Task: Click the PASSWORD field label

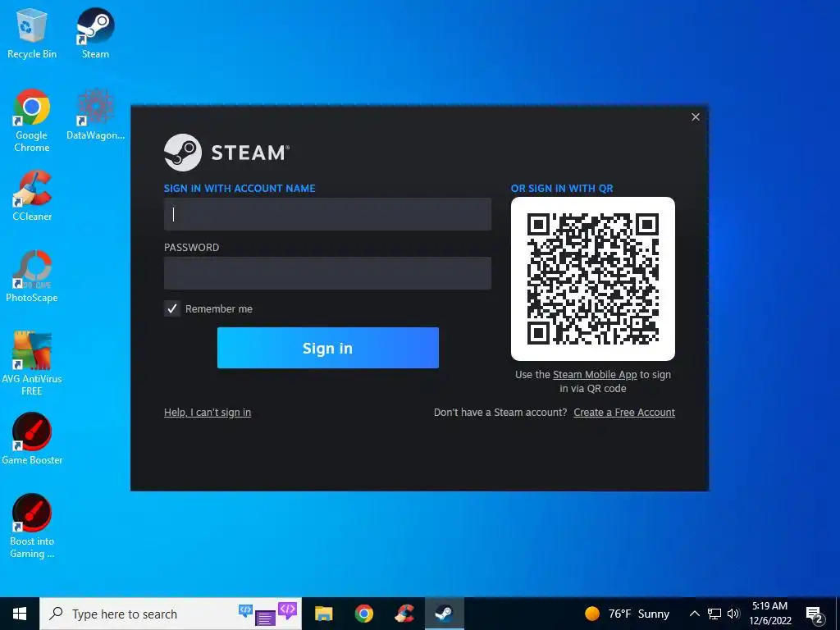Action: coord(191,248)
